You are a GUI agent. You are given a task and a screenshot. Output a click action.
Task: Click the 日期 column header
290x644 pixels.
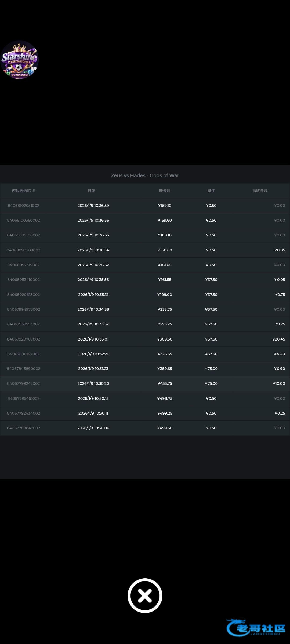(x=92, y=191)
